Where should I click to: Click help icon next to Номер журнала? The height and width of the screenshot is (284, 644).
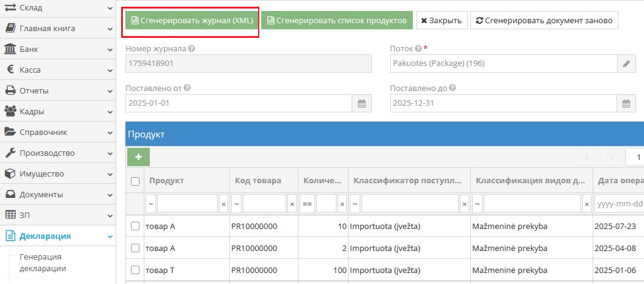pyautogui.click(x=192, y=48)
